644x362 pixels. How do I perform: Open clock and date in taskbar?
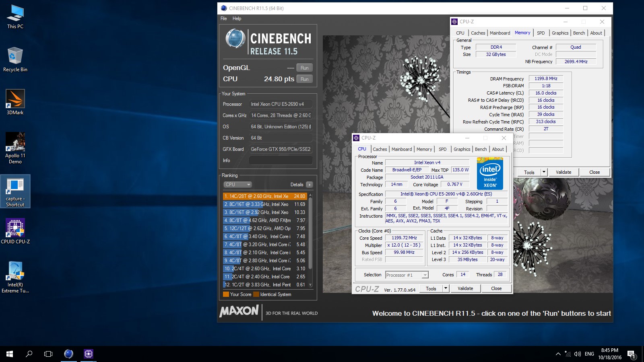coord(609,354)
